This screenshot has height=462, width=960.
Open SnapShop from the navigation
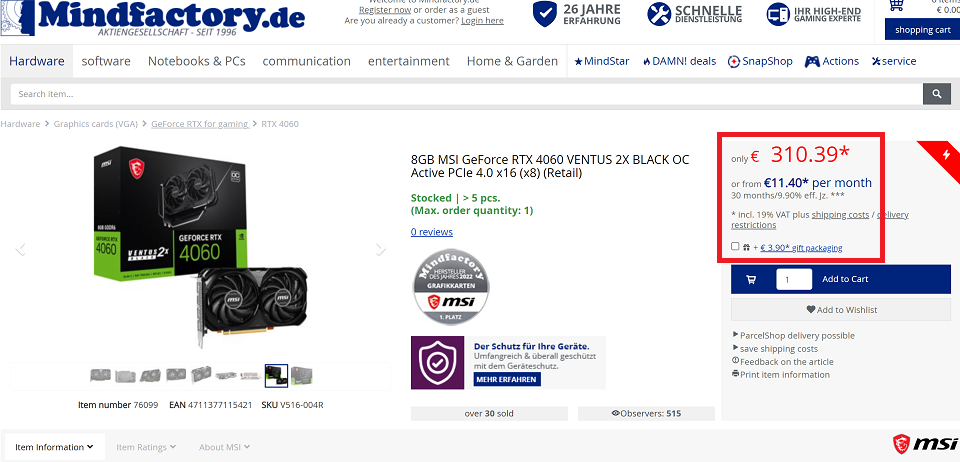[760, 61]
